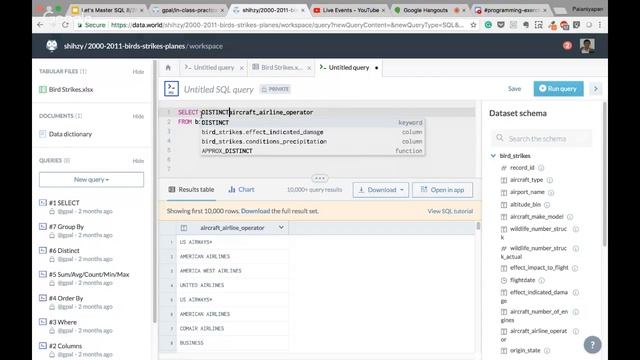The height and width of the screenshot is (360, 640).
Task: Click the browser back arrow
Action: pos(40,25)
